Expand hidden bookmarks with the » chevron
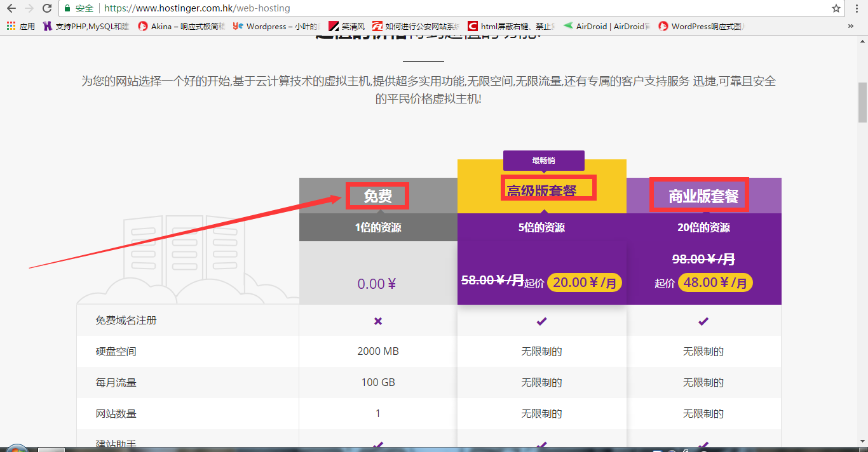 [851, 26]
